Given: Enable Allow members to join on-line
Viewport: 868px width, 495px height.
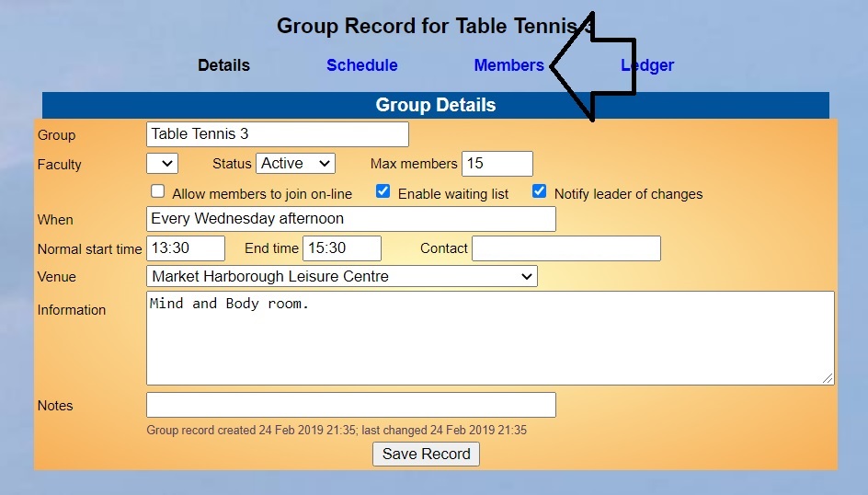Looking at the screenshot, I should tap(158, 191).
